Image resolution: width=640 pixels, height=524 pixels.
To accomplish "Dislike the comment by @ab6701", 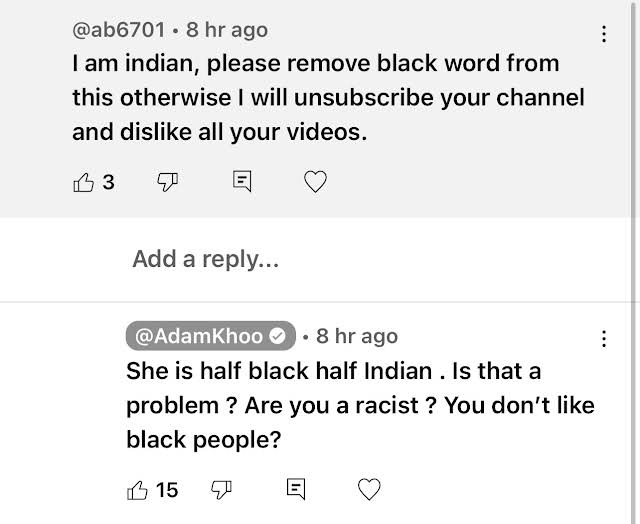I will point(168,182).
